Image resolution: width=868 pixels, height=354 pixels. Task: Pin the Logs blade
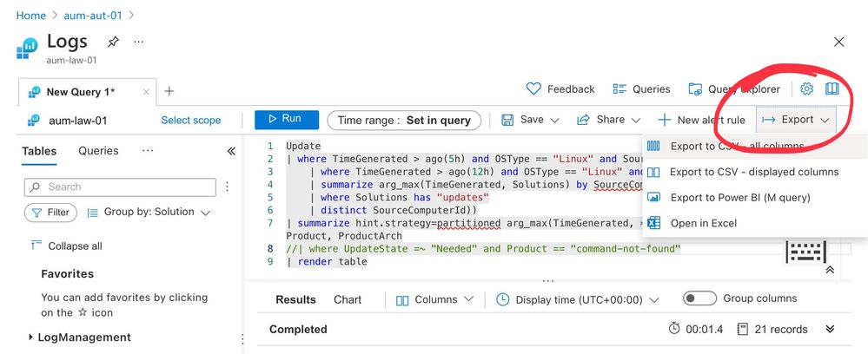(x=113, y=42)
